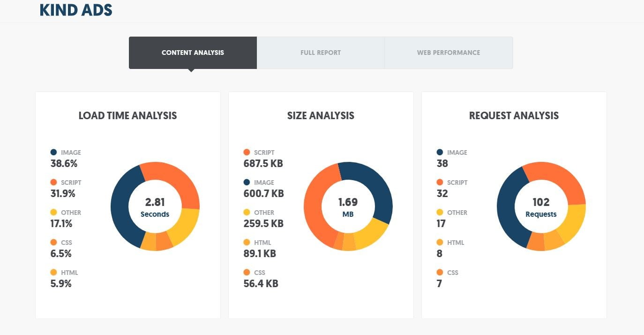Screen dimensions: 644x335
Task: Click the Other dot in Size Analysis legend
Action: pos(247,213)
